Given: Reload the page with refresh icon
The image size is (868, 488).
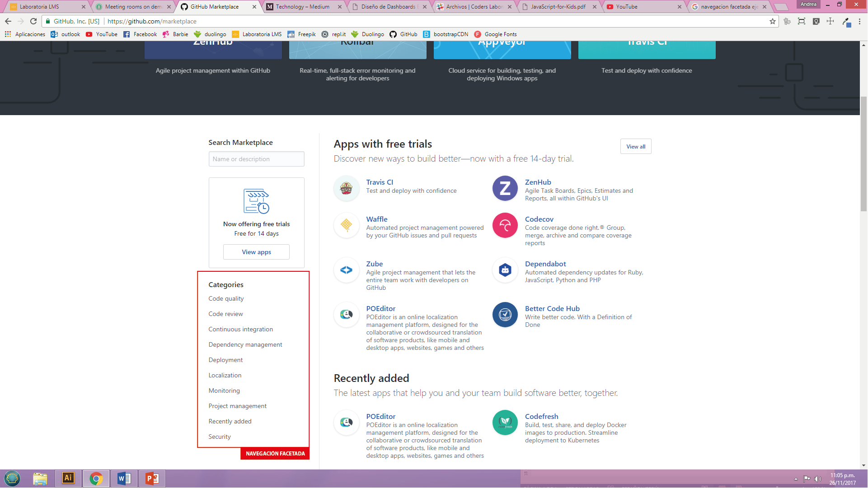Looking at the screenshot, I should [33, 21].
